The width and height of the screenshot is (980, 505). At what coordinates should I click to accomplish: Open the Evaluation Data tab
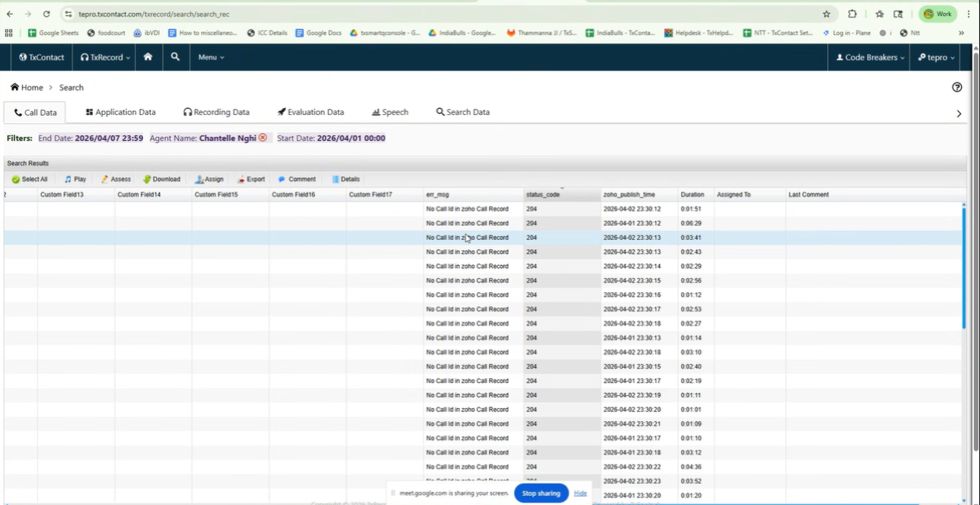310,112
